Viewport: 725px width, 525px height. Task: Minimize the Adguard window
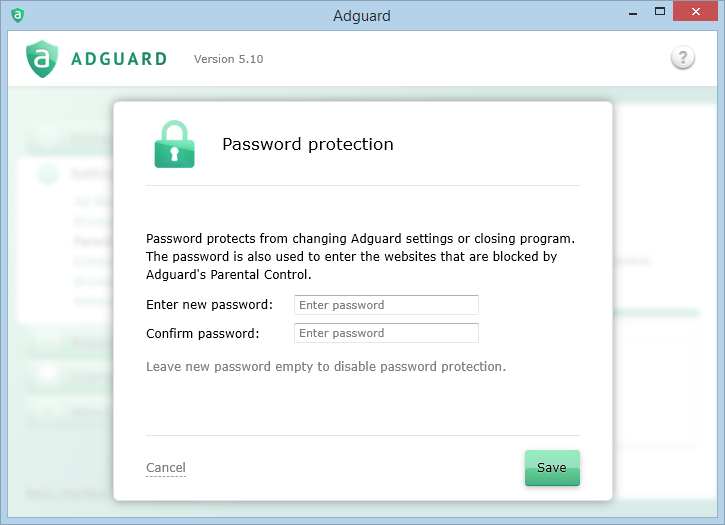[631, 13]
